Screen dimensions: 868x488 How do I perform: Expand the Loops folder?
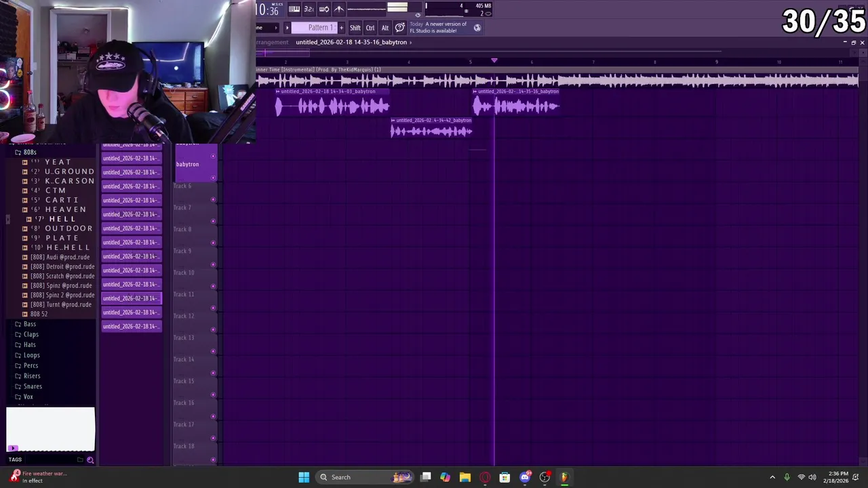click(x=27, y=355)
